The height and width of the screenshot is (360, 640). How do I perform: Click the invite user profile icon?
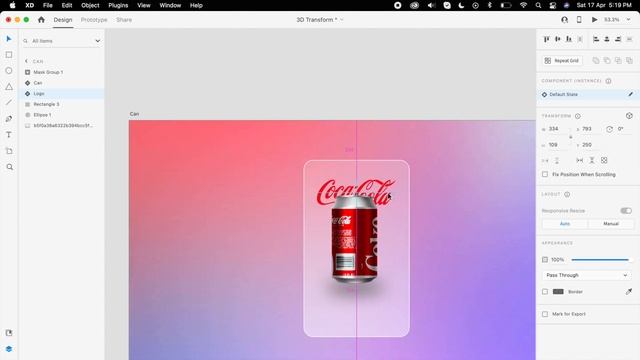click(x=564, y=20)
